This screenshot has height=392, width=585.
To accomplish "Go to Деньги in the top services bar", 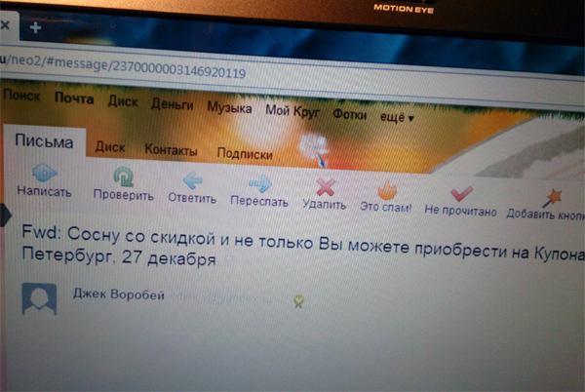I will tap(173, 103).
